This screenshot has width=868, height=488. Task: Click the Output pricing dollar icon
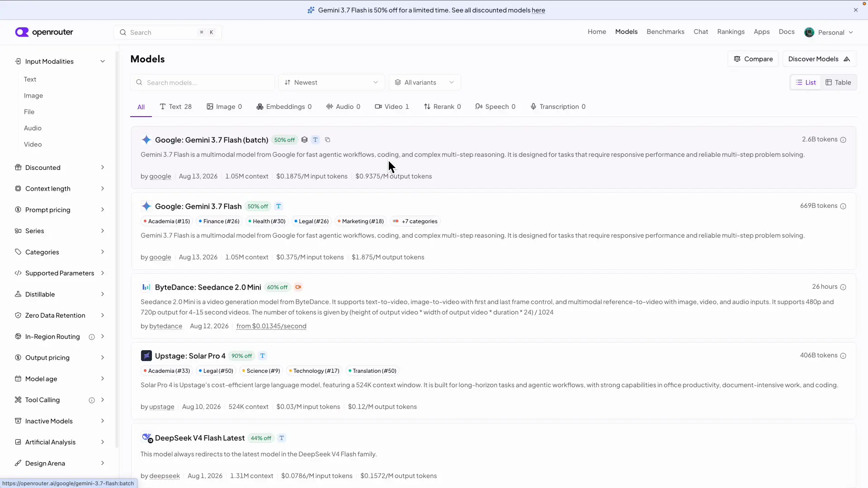pyautogui.click(x=18, y=357)
